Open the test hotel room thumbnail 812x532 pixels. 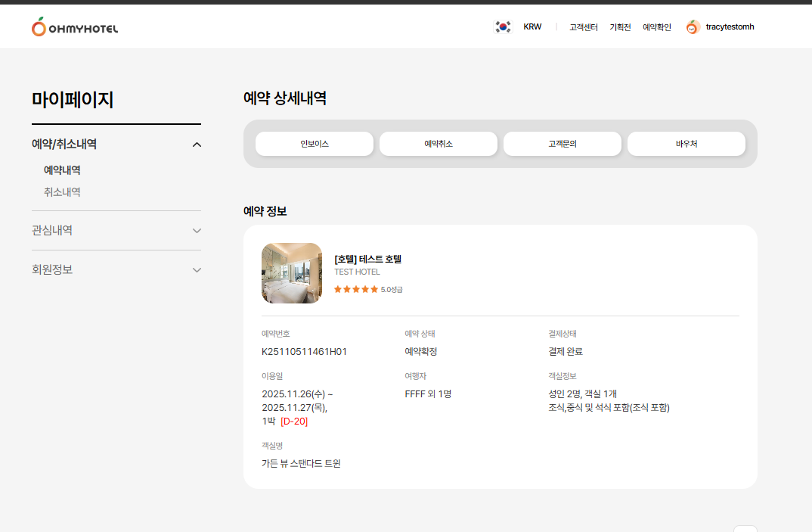(x=292, y=273)
